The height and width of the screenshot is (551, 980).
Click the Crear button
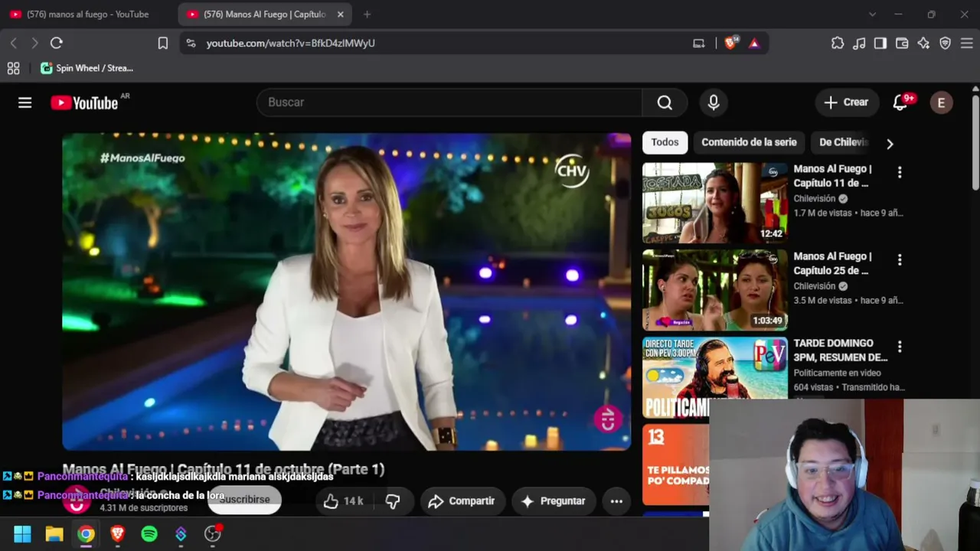pyautogui.click(x=846, y=103)
